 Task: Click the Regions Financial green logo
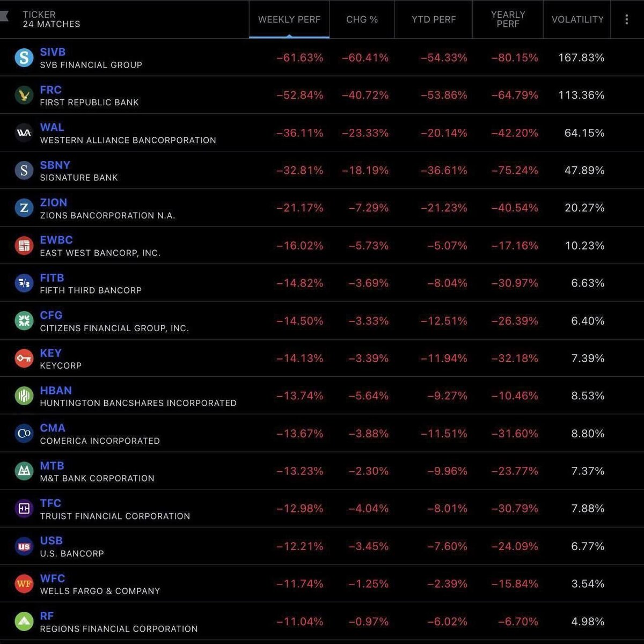point(24,621)
